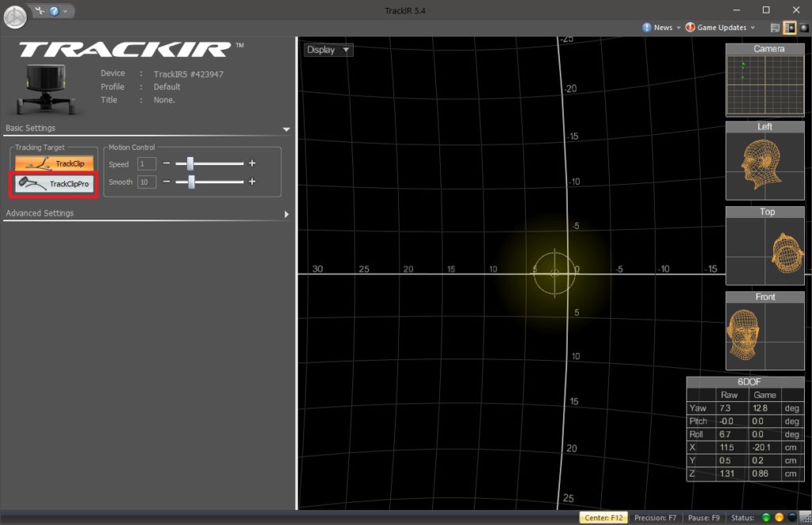Click the TrackIR camera device image

[45, 89]
